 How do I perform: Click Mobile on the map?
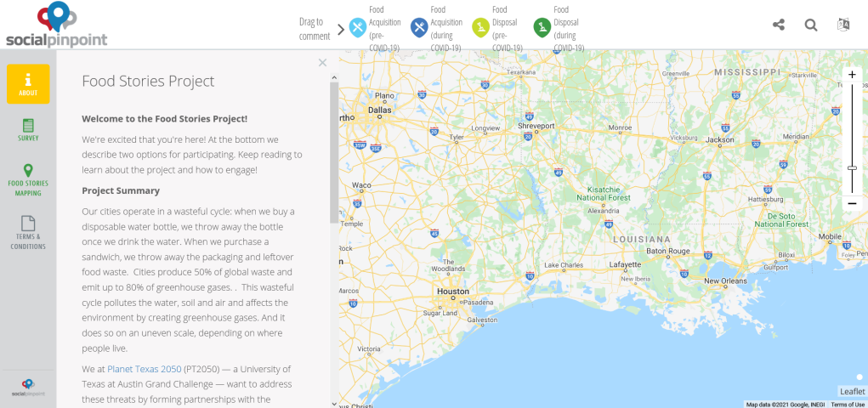[830, 236]
